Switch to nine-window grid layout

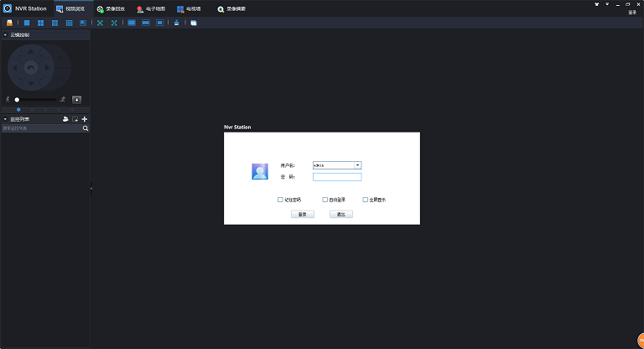coord(55,23)
